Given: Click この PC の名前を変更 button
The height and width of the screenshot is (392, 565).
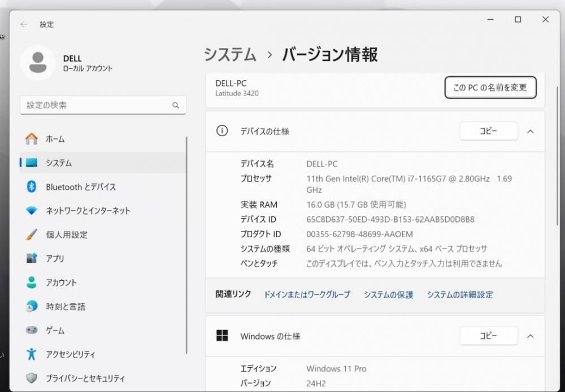Looking at the screenshot, I should coord(490,87).
